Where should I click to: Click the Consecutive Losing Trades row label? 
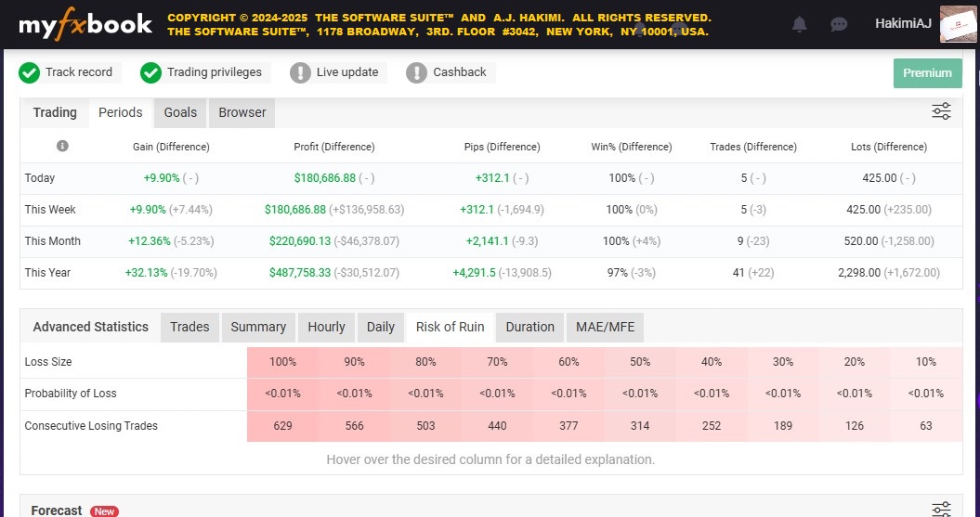(x=91, y=426)
